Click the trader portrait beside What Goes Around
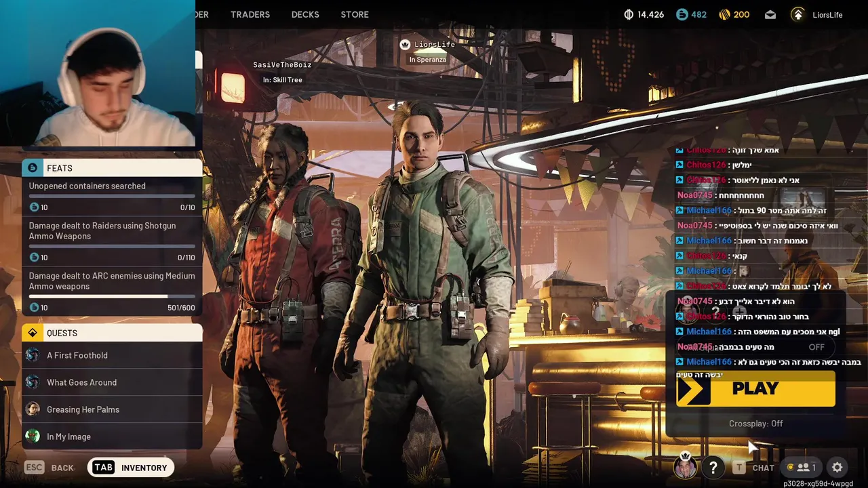868x488 pixels. coord(33,382)
